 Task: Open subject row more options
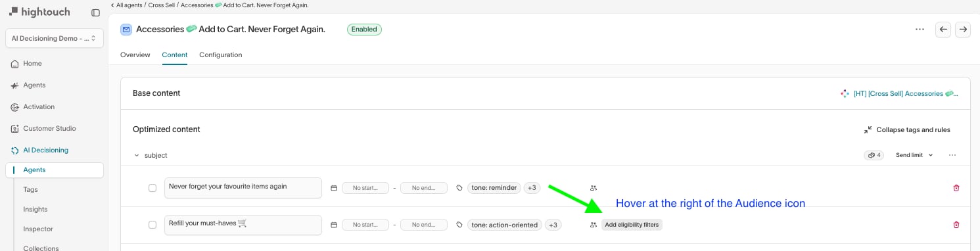[952, 156]
